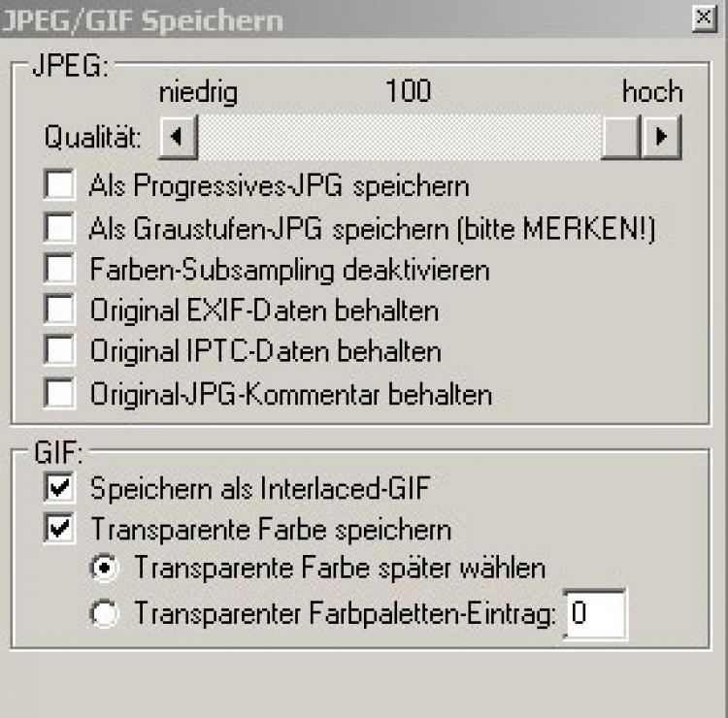Enable Original-JPG-Kommentar behalten checkbox
This screenshot has width=728, height=718.
point(60,393)
